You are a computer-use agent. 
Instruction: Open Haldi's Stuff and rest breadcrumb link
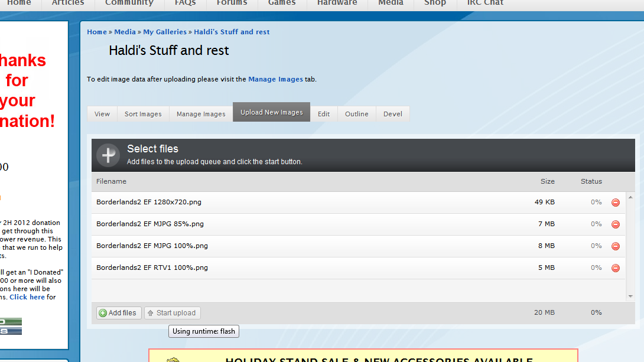pyautogui.click(x=232, y=32)
